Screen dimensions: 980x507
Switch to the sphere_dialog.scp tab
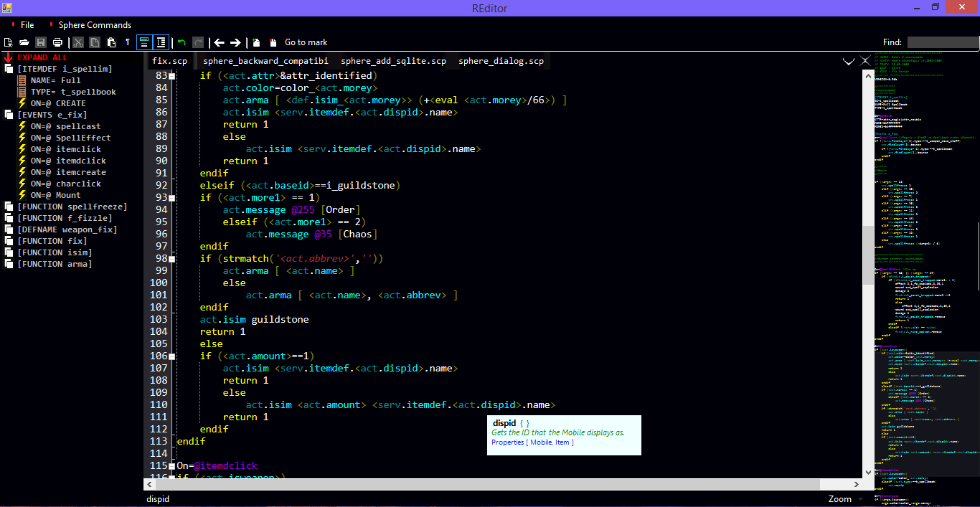(x=501, y=61)
